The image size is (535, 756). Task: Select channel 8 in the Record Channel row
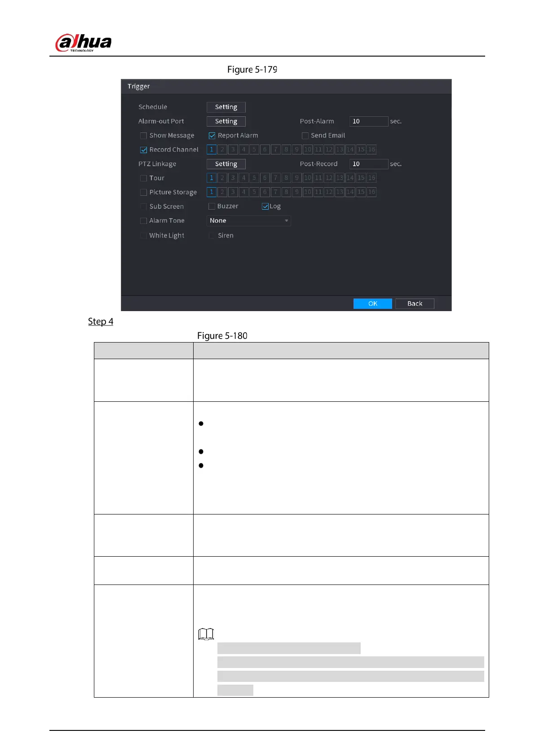point(286,149)
